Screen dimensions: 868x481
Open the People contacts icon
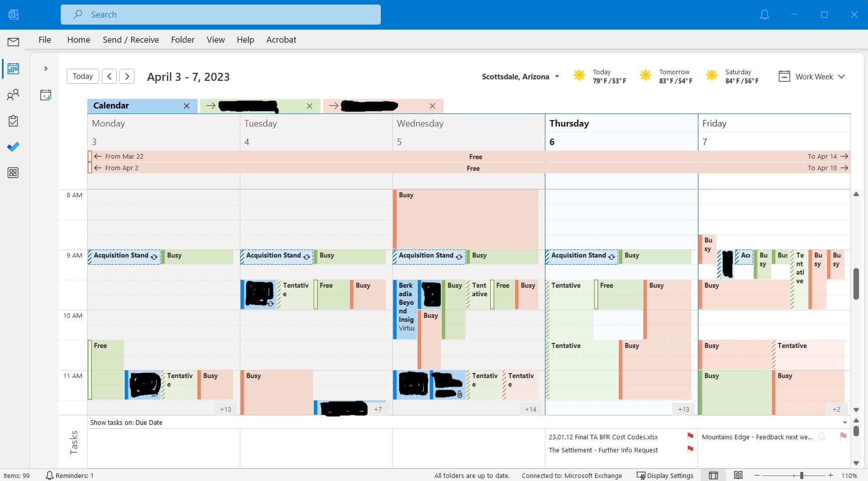(x=14, y=95)
